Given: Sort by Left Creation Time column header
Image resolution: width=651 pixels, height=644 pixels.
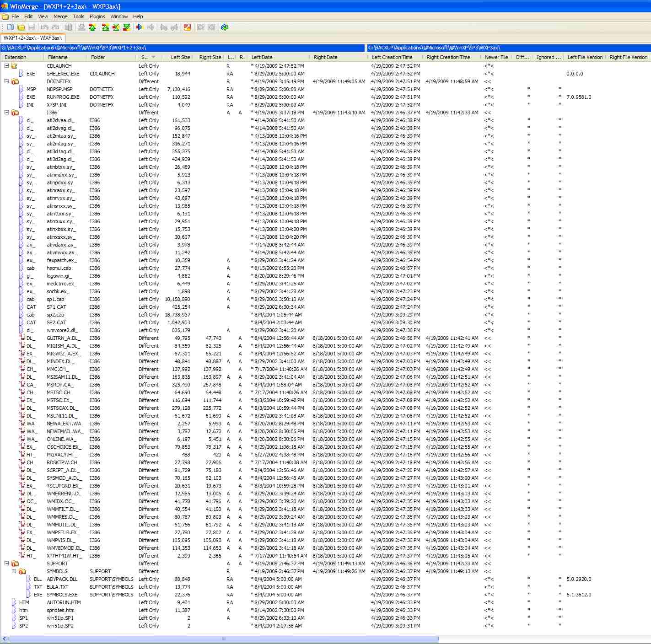Looking at the screenshot, I should coord(395,57).
